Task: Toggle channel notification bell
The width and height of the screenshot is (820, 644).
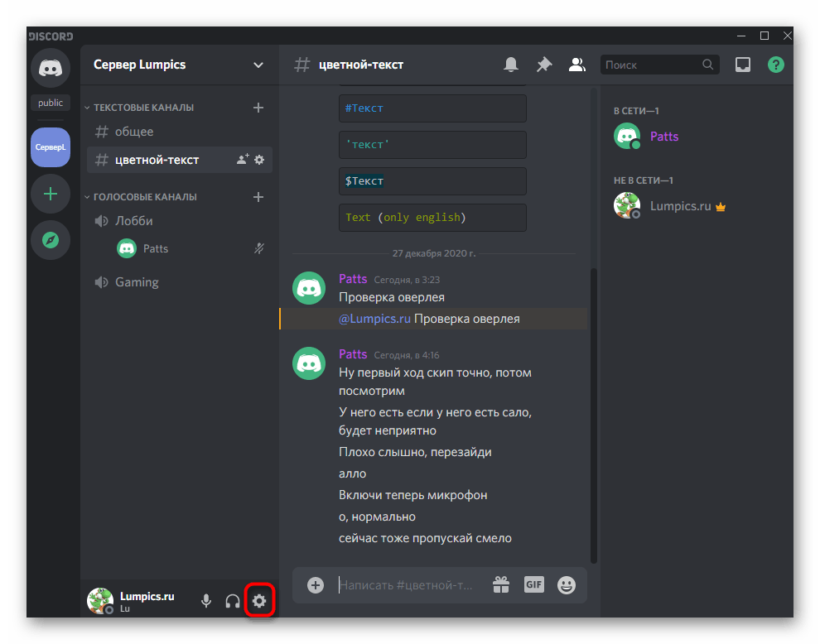Action: [511, 65]
